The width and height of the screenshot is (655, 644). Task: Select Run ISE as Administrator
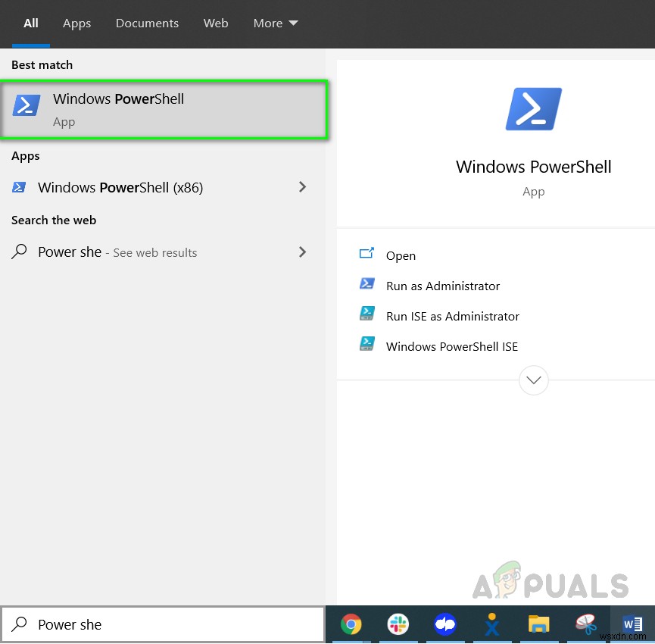(x=452, y=316)
